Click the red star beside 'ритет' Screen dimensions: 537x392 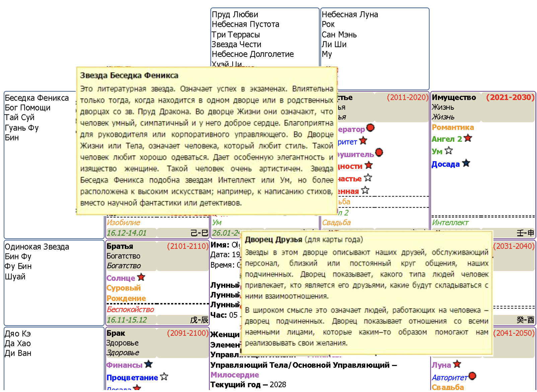tap(363, 141)
